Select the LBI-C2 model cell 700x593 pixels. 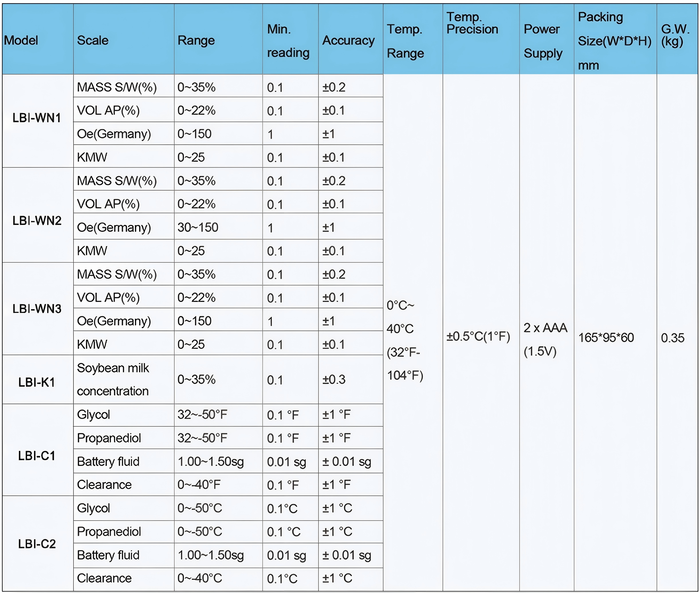pos(37,543)
